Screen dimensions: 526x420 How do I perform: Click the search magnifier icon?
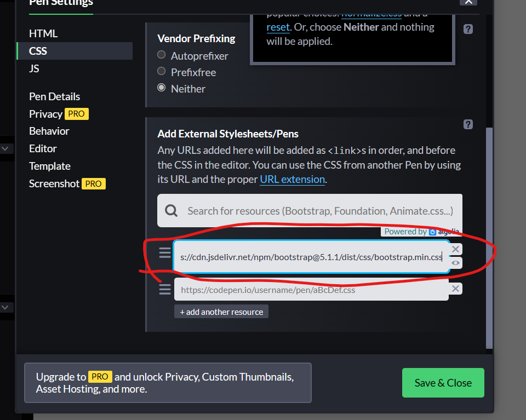(171, 211)
